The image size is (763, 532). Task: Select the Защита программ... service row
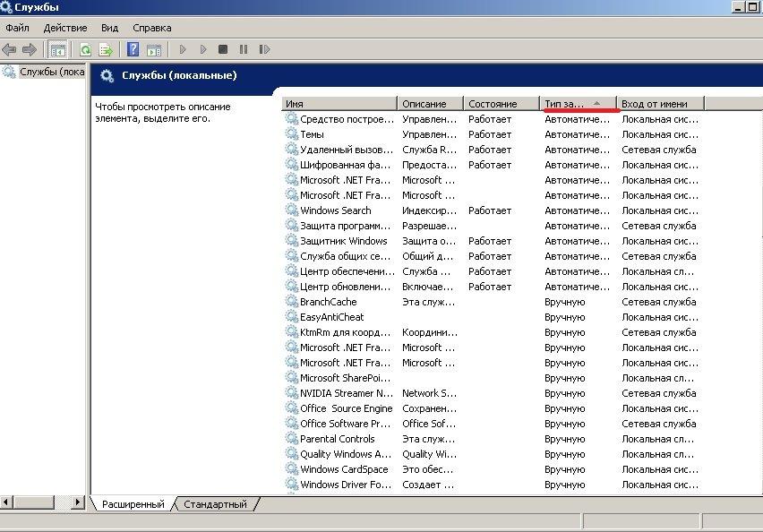492,226
